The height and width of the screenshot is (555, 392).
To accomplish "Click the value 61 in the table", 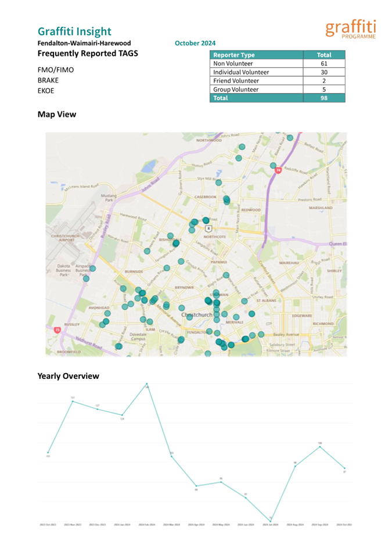I will (324, 64).
